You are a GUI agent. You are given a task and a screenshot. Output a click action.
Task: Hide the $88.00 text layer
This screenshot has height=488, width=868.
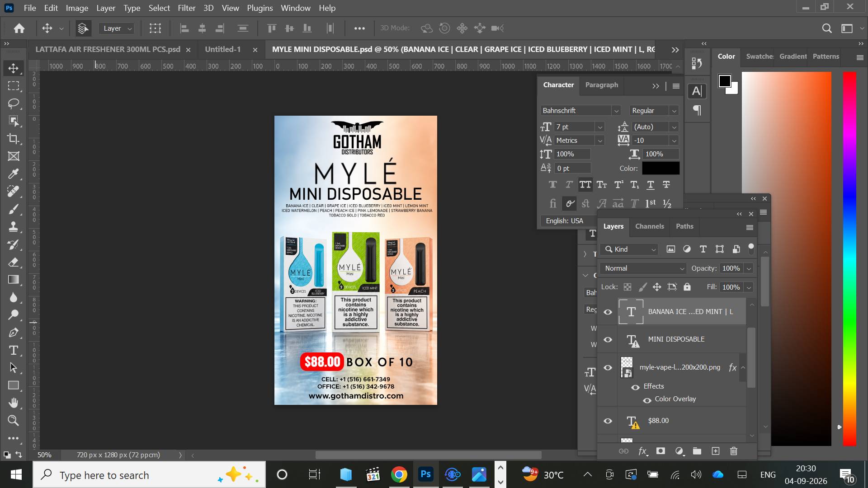tap(608, 421)
